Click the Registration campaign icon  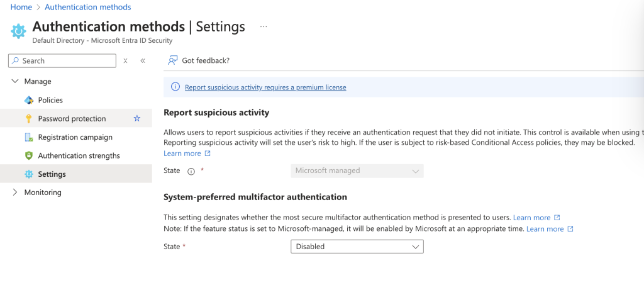[x=29, y=137]
